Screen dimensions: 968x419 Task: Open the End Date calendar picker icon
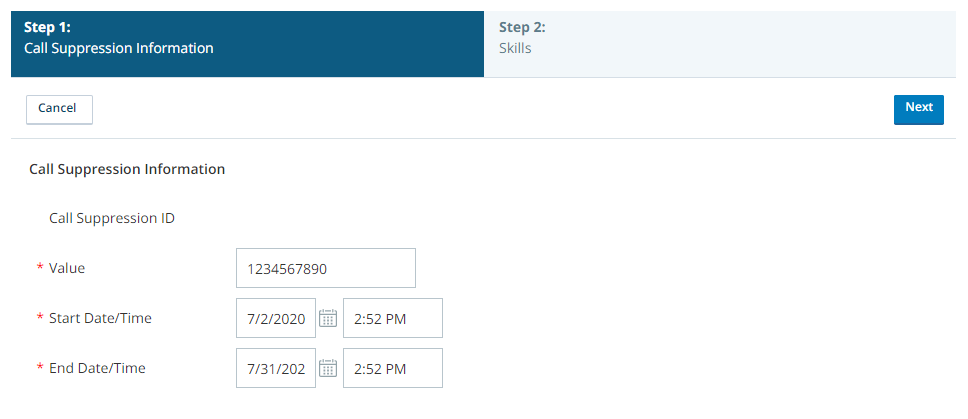[x=328, y=368]
